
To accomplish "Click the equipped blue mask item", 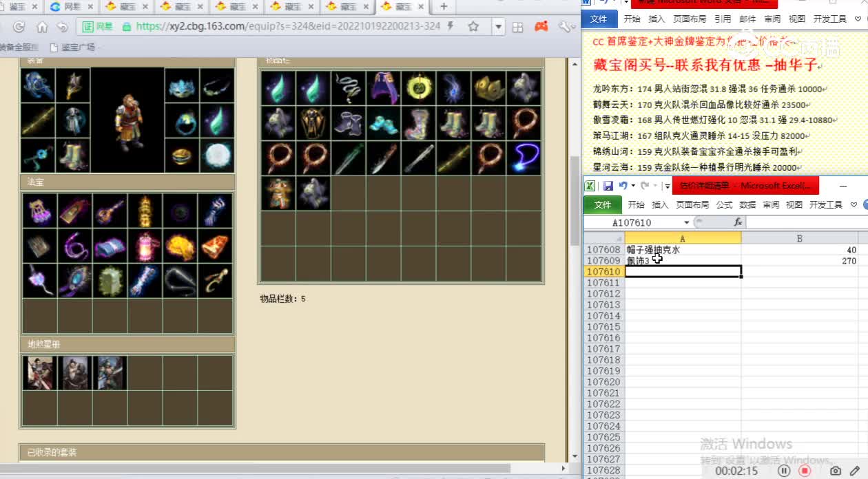I will 182,85.
